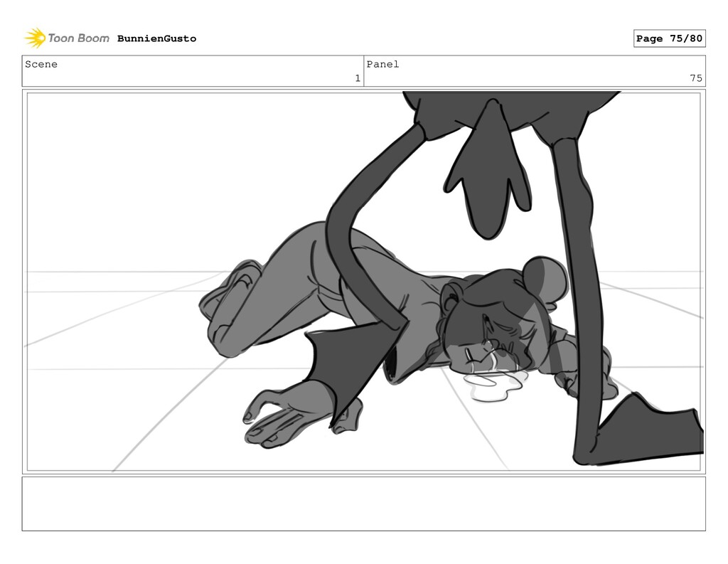Select panel number 75 value

pyautogui.click(x=695, y=78)
